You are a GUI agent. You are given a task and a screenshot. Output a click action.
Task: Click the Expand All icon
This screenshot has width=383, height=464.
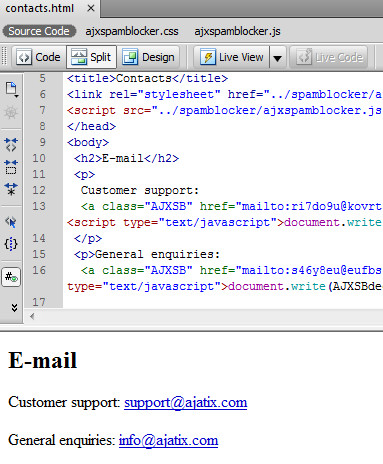pos(11,189)
